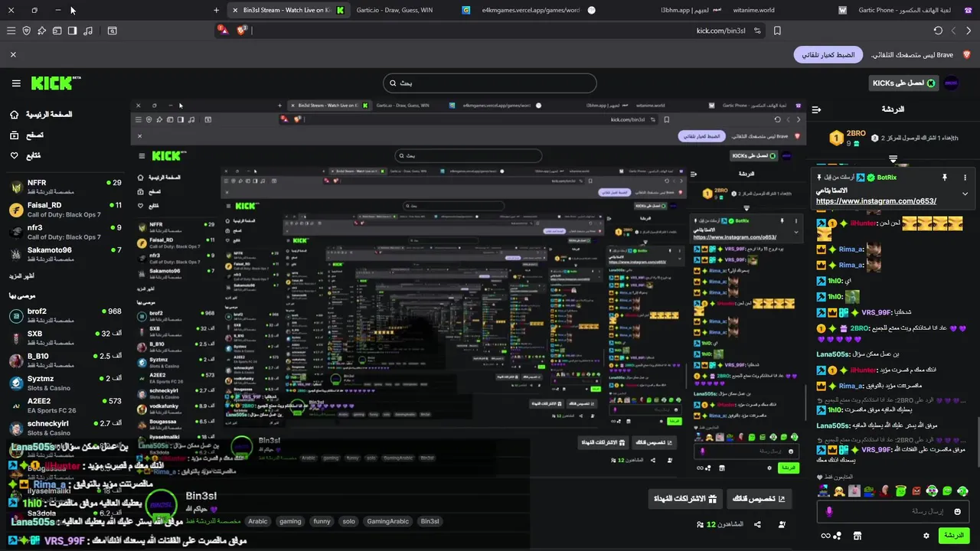Open Sakamoto96 channel in sidebar

[x=64, y=254]
